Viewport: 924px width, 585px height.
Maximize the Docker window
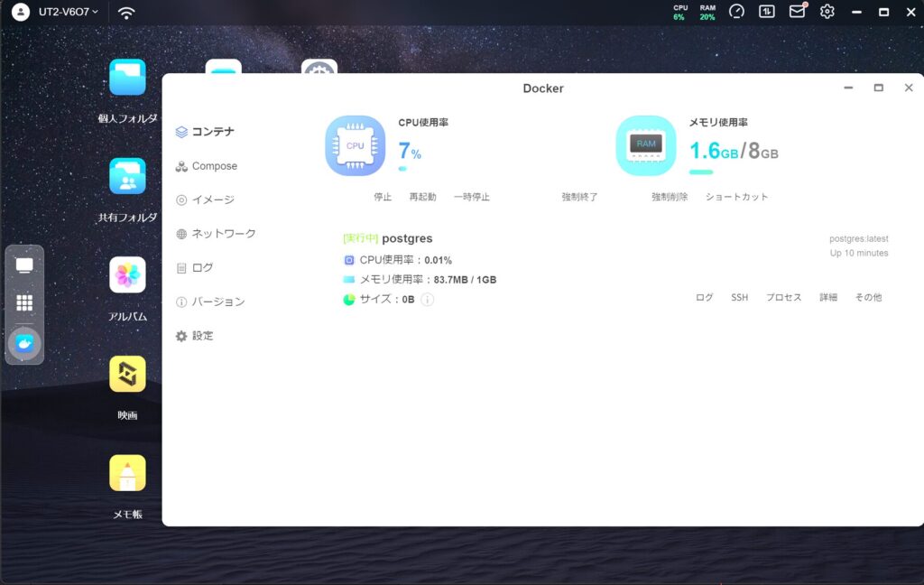point(879,88)
